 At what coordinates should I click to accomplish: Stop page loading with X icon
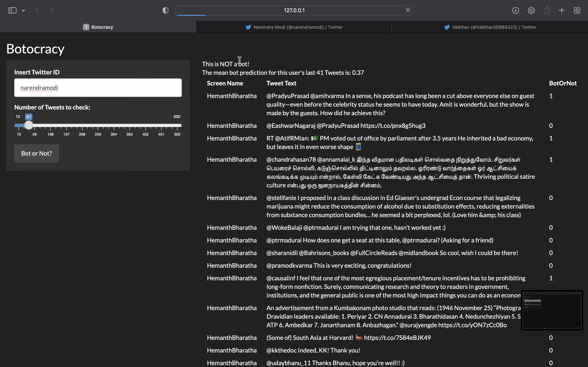(x=408, y=10)
